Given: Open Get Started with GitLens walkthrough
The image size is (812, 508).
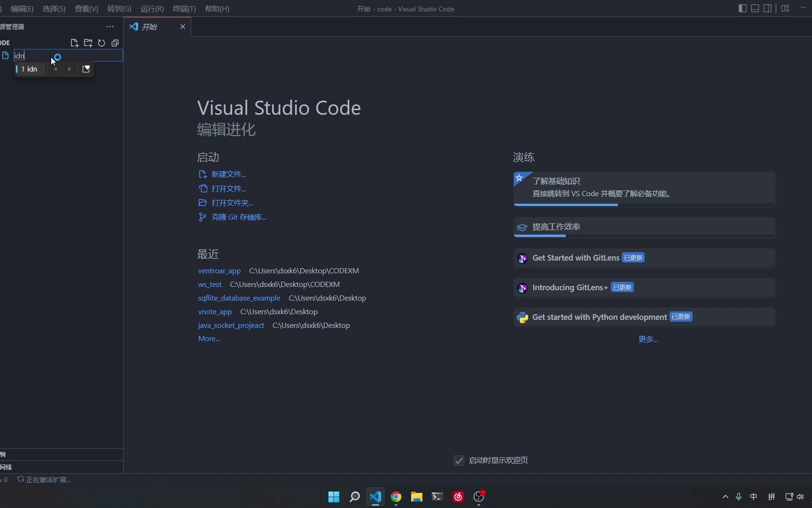Looking at the screenshot, I should [x=644, y=258].
